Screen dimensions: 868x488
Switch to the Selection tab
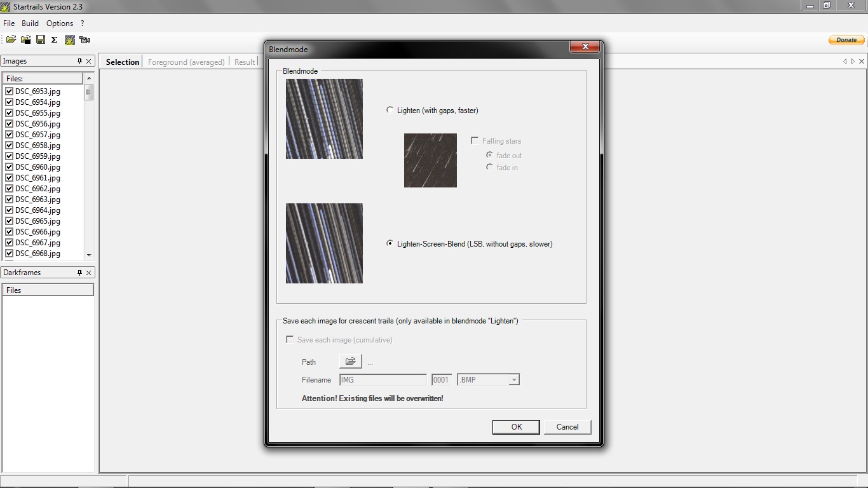(x=123, y=62)
